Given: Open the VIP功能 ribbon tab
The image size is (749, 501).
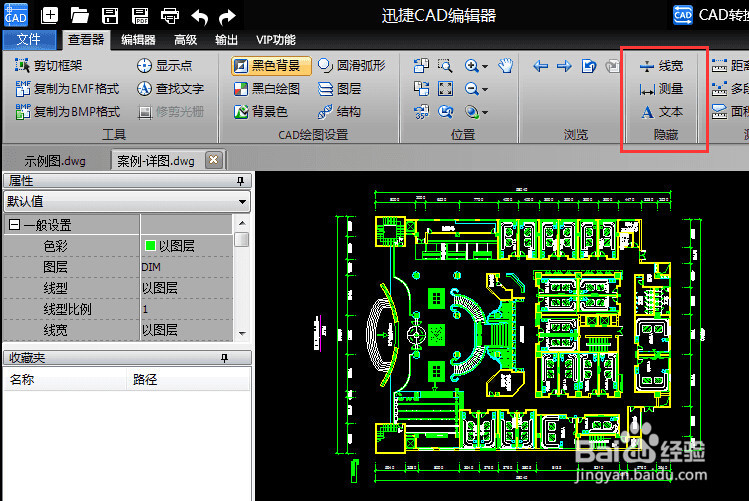Looking at the screenshot, I should (x=276, y=40).
